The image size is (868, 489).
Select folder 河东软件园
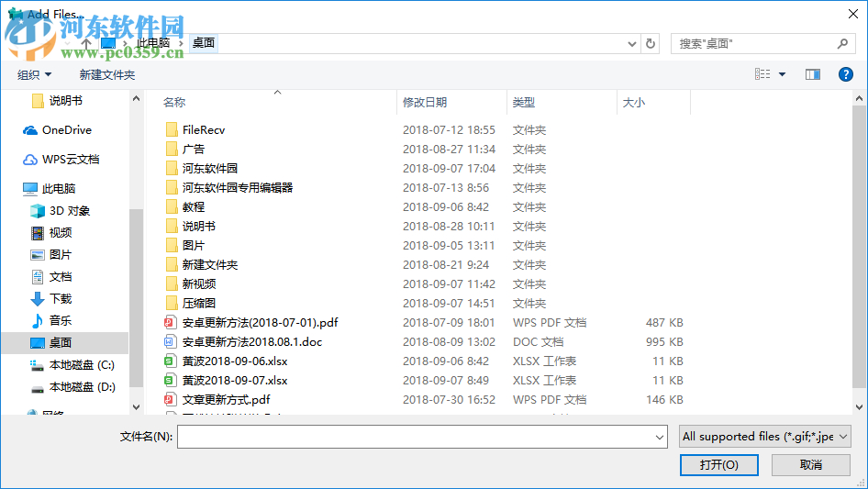click(210, 169)
